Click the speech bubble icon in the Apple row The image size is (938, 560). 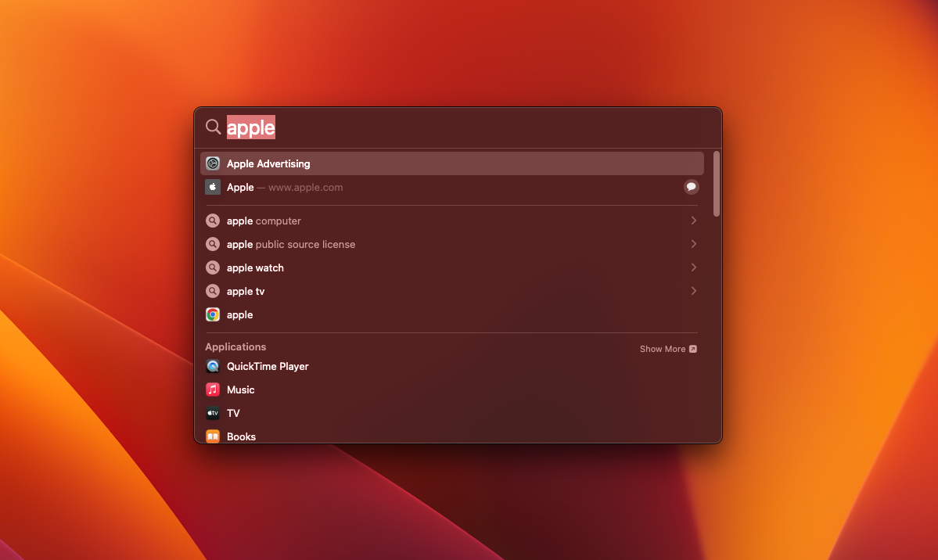click(691, 187)
